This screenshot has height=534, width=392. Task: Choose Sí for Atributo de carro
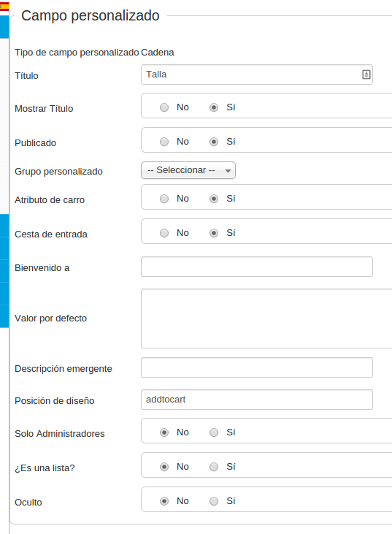click(x=214, y=199)
